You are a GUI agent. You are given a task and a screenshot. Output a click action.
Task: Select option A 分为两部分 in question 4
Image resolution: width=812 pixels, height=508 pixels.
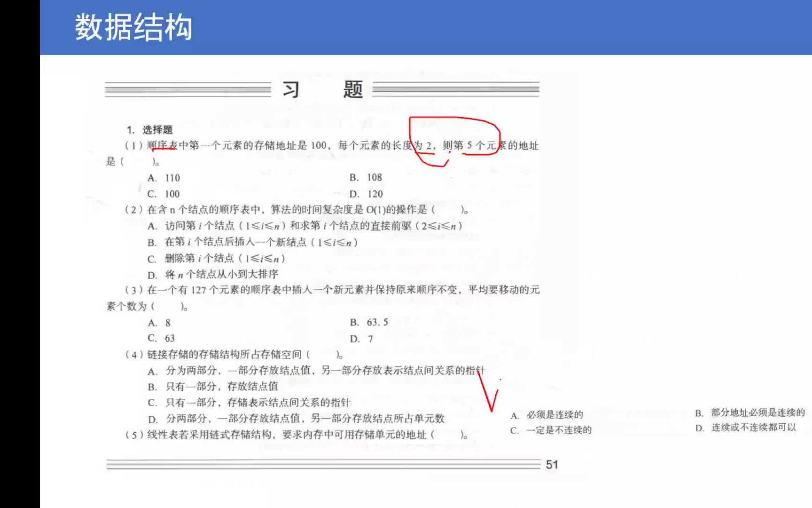[316, 371]
